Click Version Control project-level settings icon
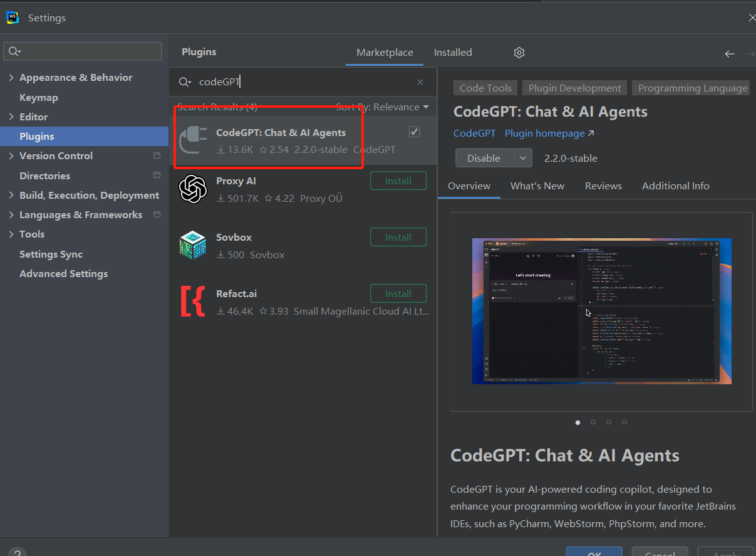The width and height of the screenshot is (756, 556). point(157,155)
